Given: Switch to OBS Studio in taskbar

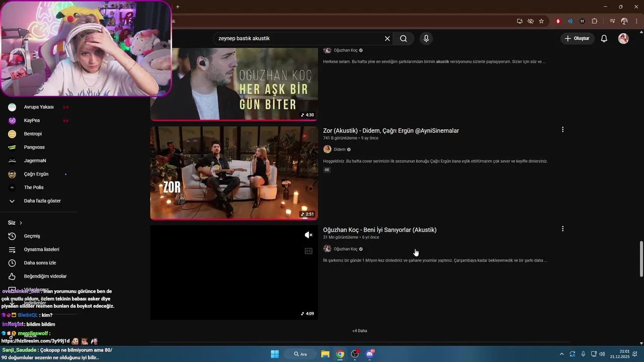Looking at the screenshot, I should point(355,354).
